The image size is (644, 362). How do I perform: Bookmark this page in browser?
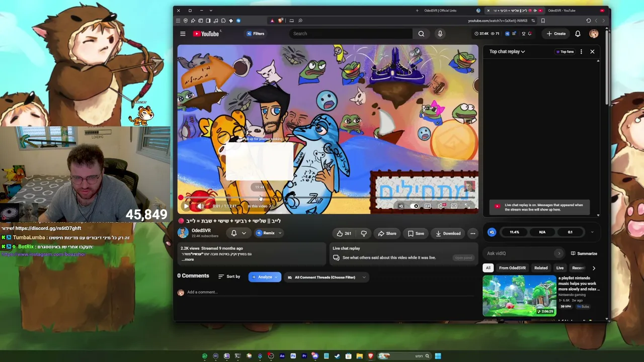click(x=543, y=21)
